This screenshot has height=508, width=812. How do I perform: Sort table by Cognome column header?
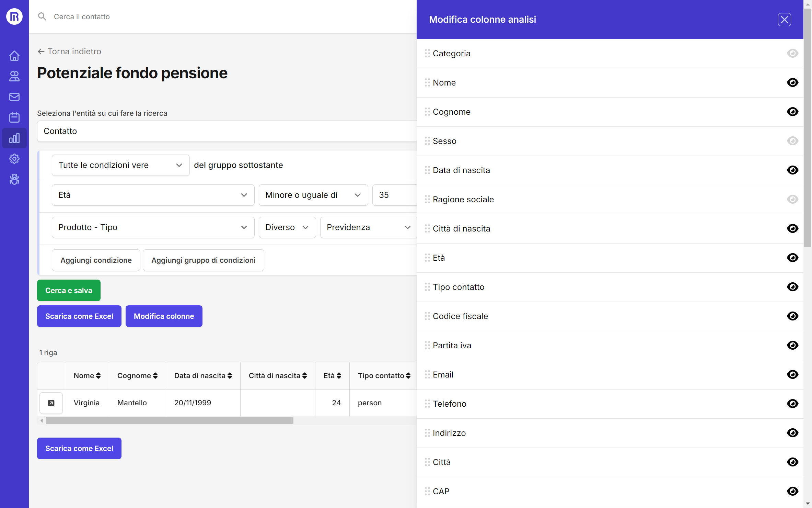pyautogui.click(x=137, y=375)
